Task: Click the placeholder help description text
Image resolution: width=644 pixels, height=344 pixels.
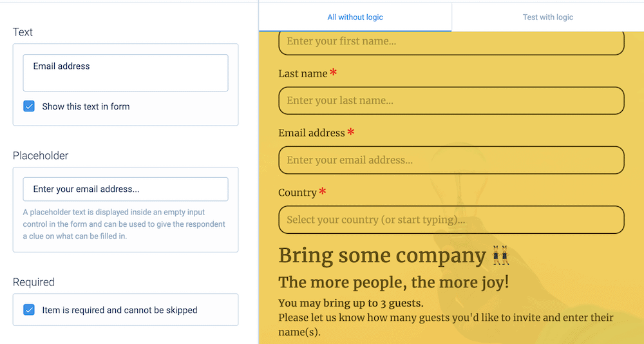Action: click(124, 224)
